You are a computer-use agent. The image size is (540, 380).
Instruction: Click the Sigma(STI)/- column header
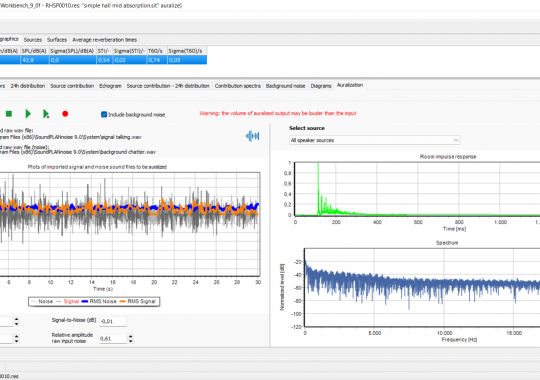pos(129,51)
